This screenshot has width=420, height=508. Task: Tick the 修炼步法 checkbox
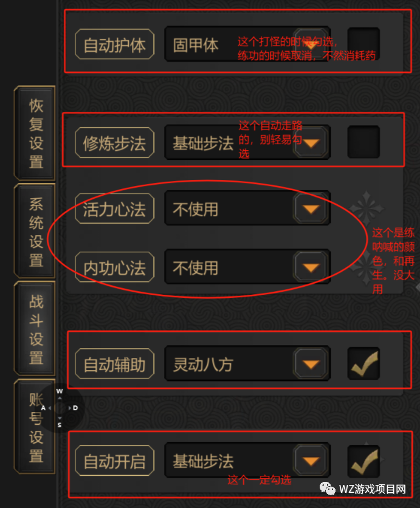pos(363,142)
